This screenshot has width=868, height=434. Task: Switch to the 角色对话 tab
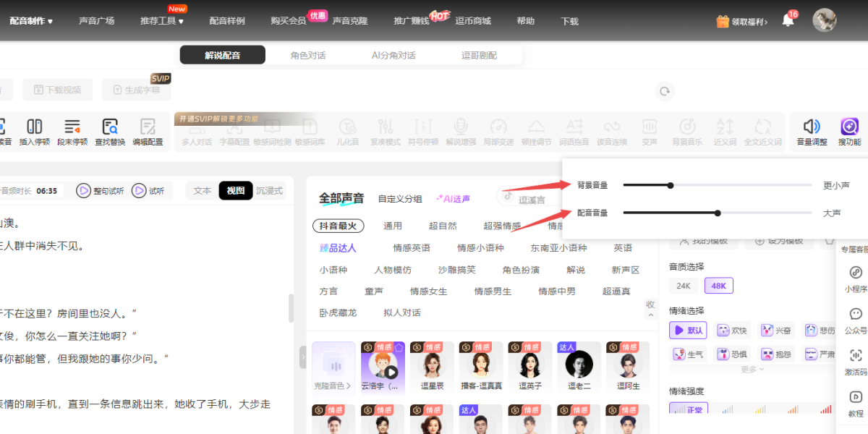[x=308, y=55]
